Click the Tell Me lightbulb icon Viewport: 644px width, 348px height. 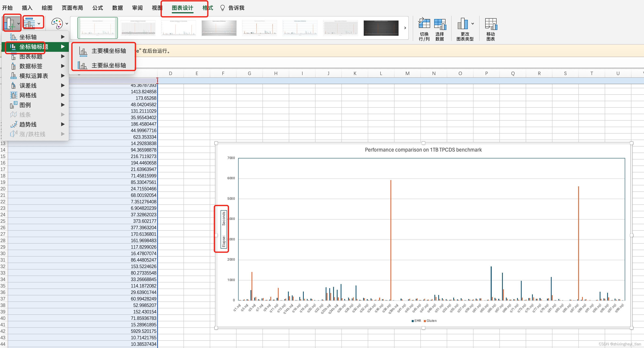click(223, 8)
